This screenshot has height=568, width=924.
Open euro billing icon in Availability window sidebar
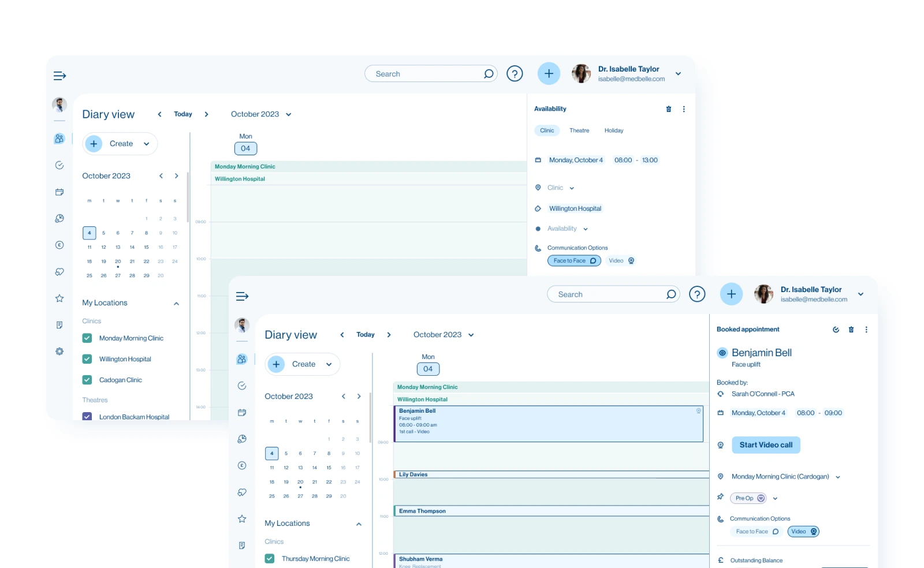tap(59, 245)
